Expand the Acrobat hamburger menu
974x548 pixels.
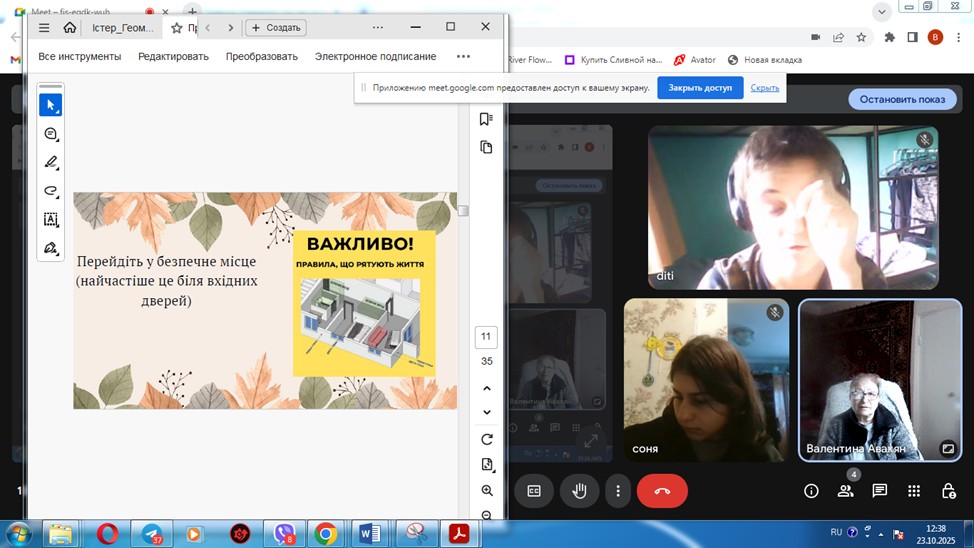[43, 28]
